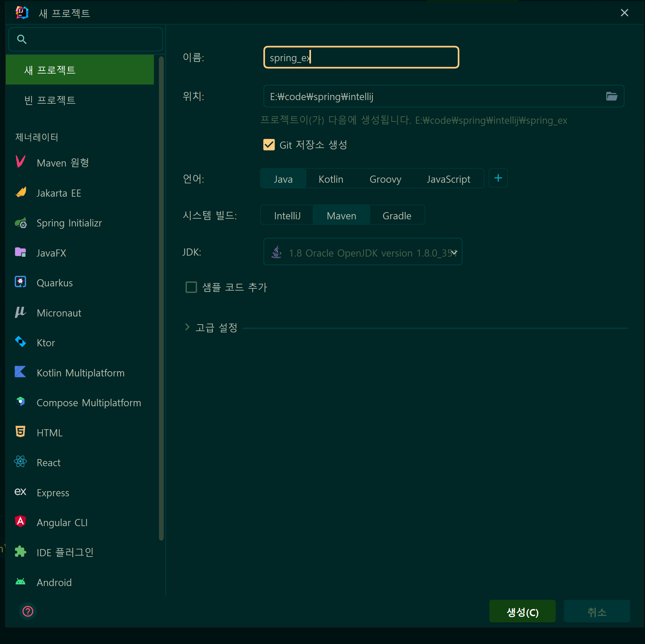Click the generator list scrollbar
Viewport: 645px width, 644px height.
click(161, 298)
